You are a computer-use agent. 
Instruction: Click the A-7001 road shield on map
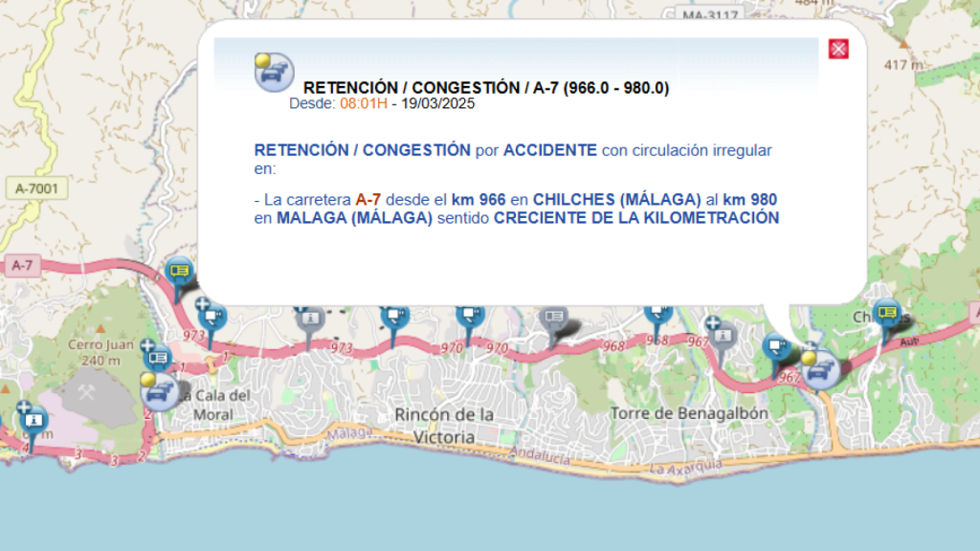coord(36,188)
